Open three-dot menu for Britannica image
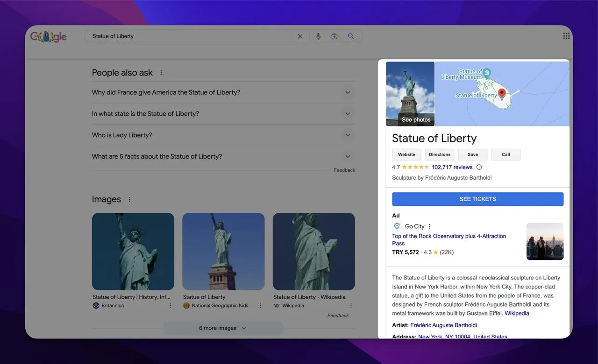The image size is (598, 364). (x=170, y=306)
